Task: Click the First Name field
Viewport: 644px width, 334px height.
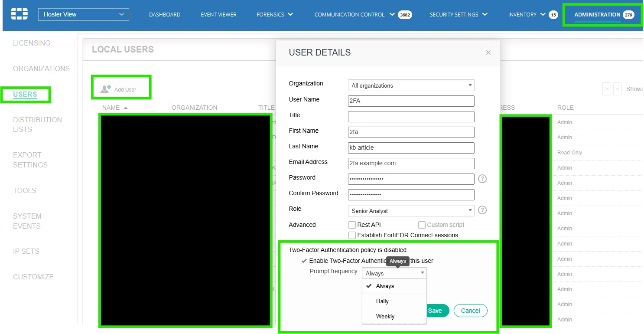Action: point(411,132)
